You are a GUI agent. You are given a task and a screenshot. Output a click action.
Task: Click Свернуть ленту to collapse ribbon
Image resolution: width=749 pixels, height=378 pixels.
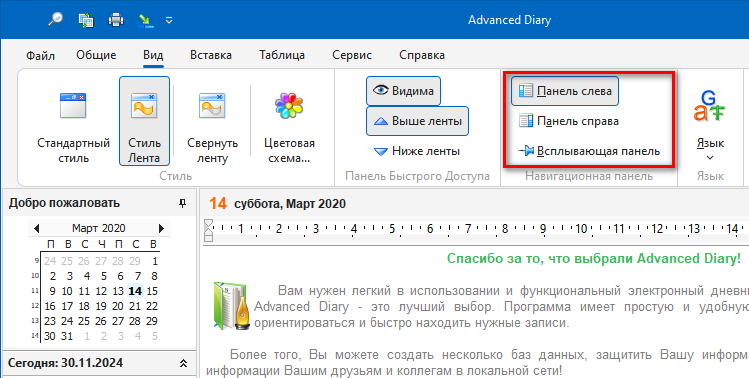tap(212, 121)
